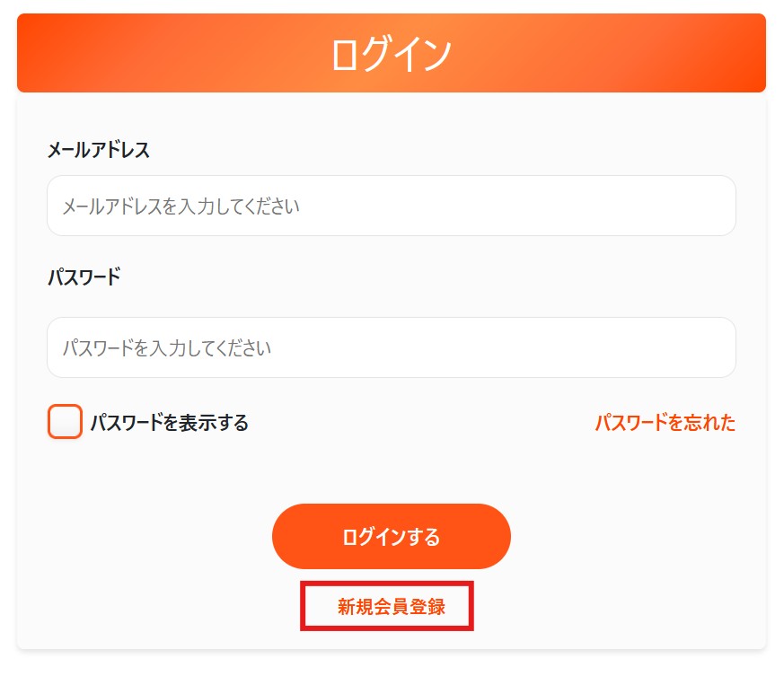Open the 新規会員登録 link
Viewport: 784px width, 676px height.
coord(391,607)
